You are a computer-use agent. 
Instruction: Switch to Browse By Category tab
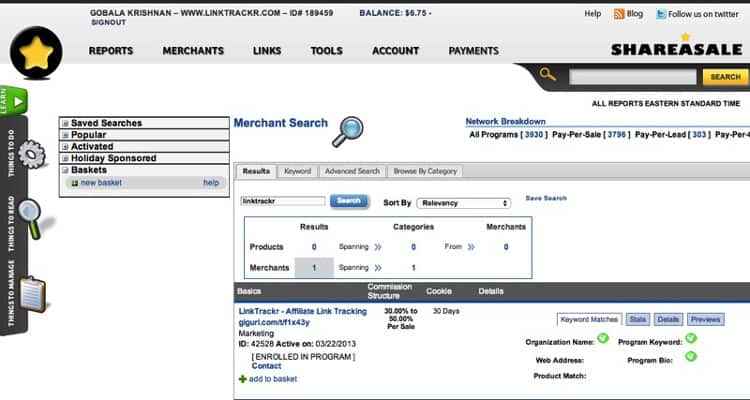[425, 171]
